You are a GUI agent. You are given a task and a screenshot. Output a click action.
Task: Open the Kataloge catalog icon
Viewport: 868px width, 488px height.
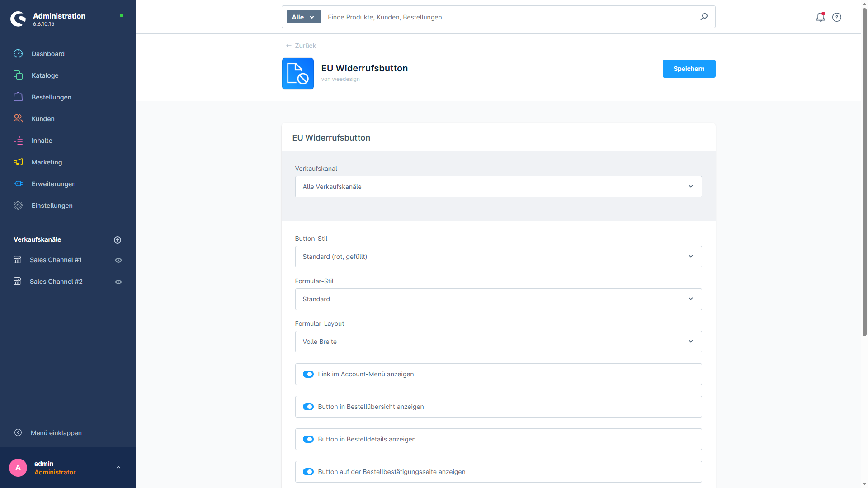(18, 75)
